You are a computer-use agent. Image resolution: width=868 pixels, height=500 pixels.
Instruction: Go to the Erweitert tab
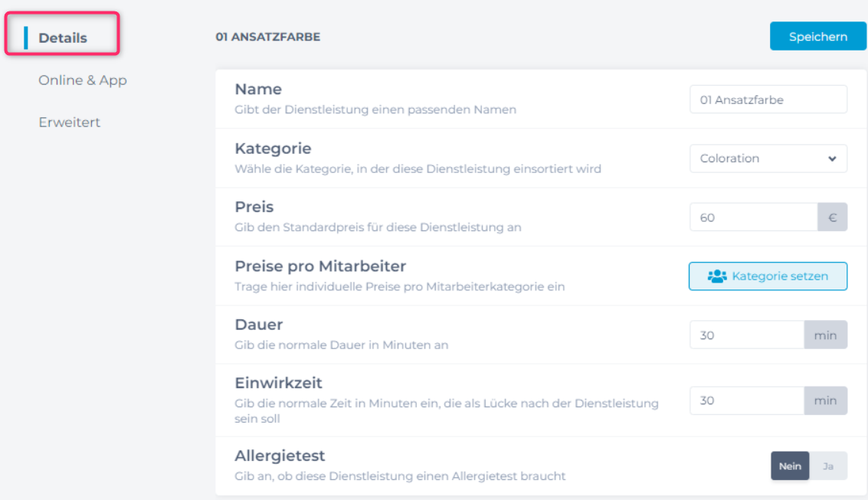click(x=70, y=123)
